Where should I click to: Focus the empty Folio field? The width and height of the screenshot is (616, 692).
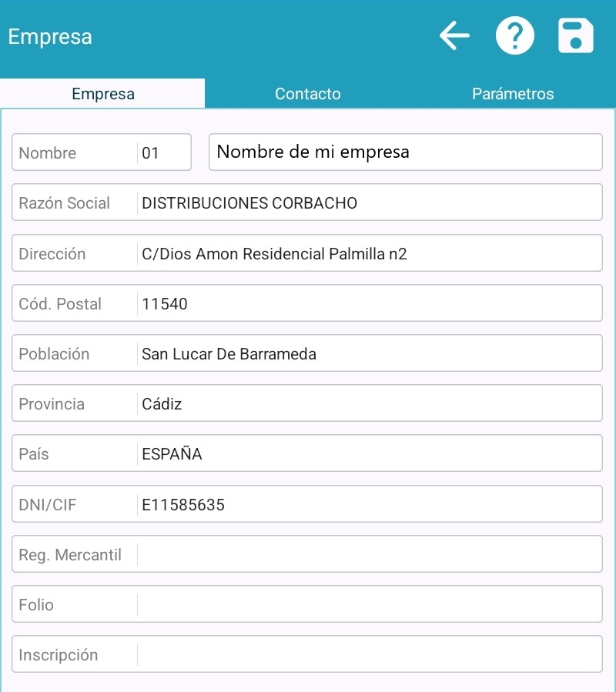point(368,605)
